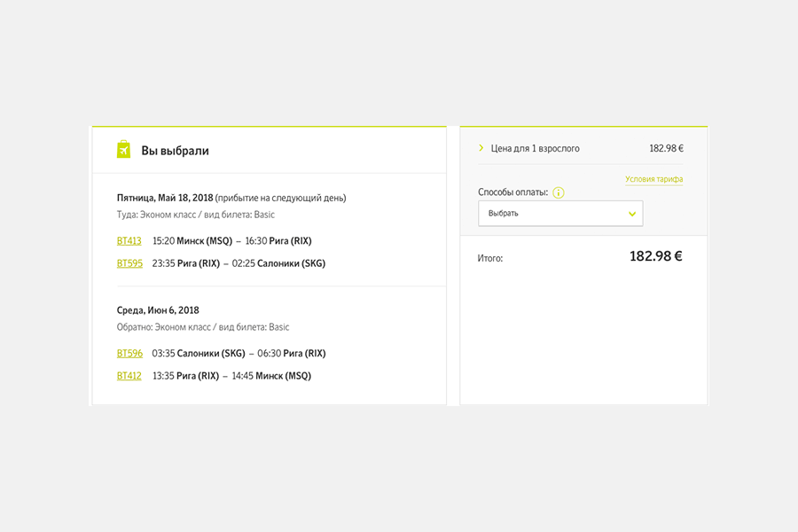Image resolution: width=798 pixels, height=532 pixels.
Task: Click Цена для 1 взрослого label
Action: click(535, 149)
